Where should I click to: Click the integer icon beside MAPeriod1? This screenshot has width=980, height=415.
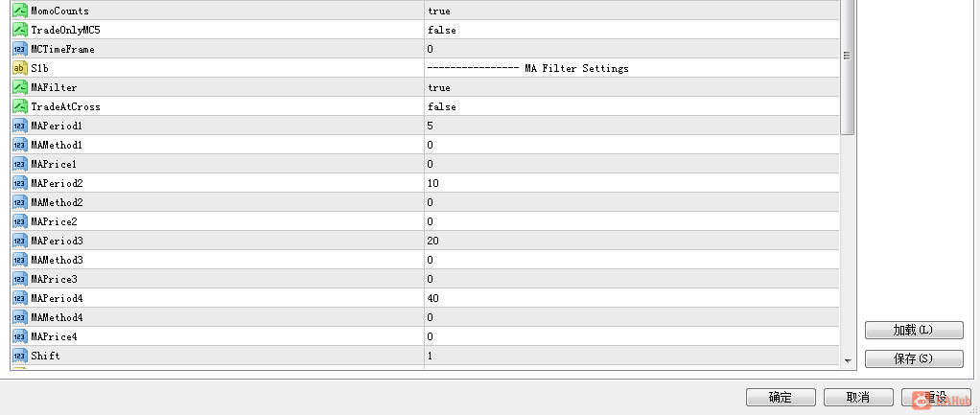click(x=20, y=126)
